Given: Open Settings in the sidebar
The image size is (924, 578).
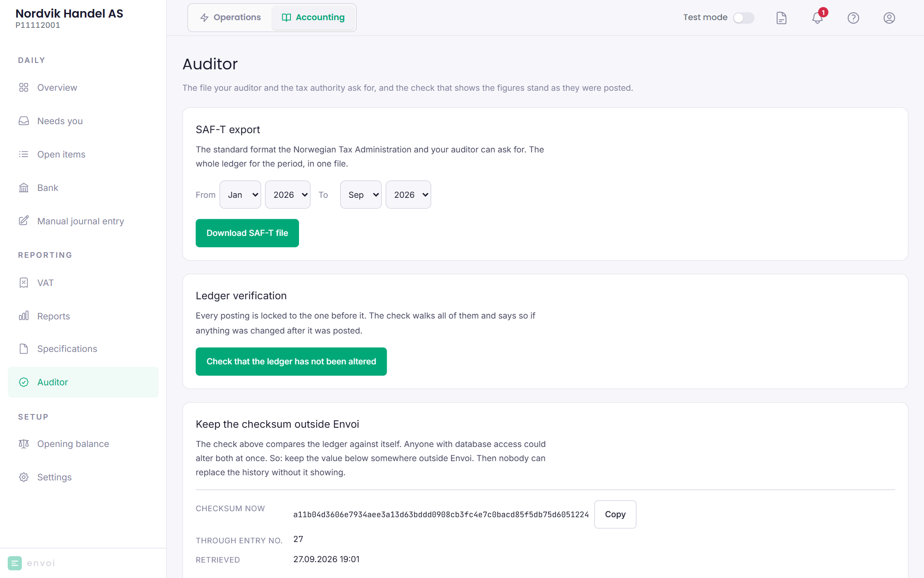Looking at the screenshot, I should (83, 477).
